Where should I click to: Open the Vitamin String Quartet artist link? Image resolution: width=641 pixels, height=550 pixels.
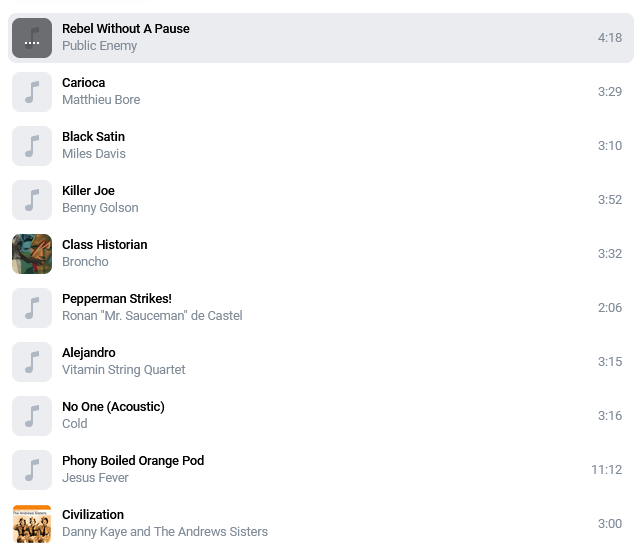click(123, 370)
